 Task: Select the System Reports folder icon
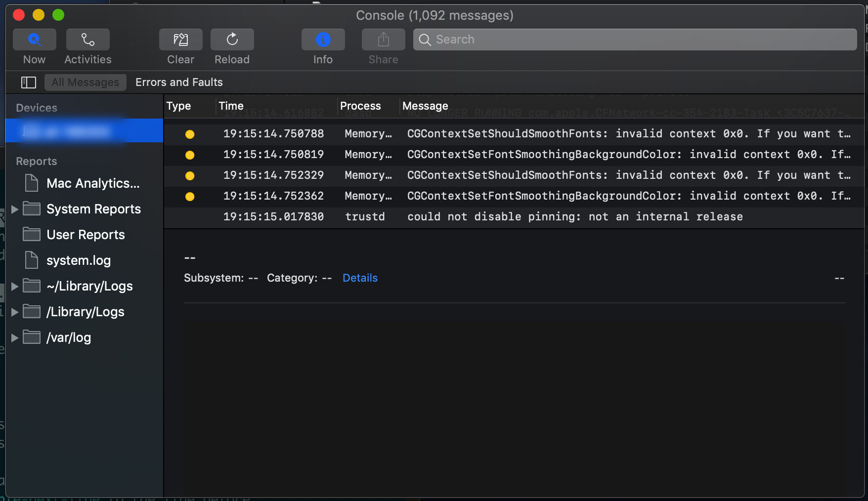pyautogui.click(x=32, y=209)
